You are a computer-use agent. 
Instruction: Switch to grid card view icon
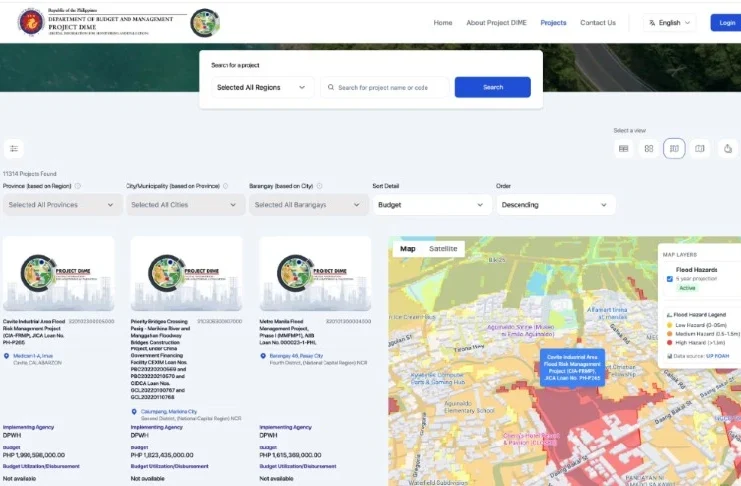649,148
